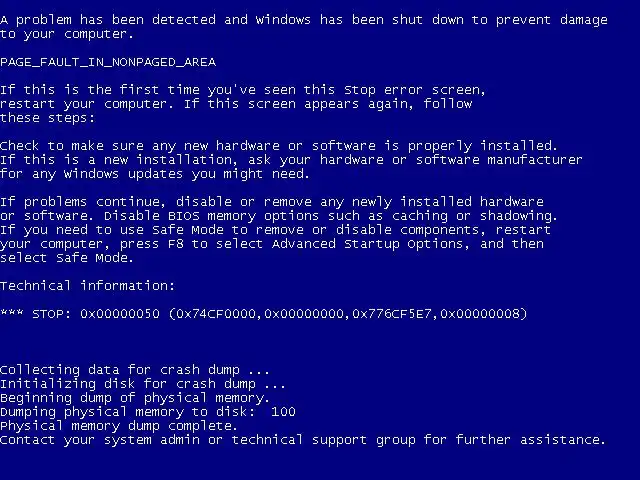Image resolution: width=640 pixels, height=480 pixels.
Task: Click the 'restart your computer' line
Action: pyautogui.click(x=236, y=104)
